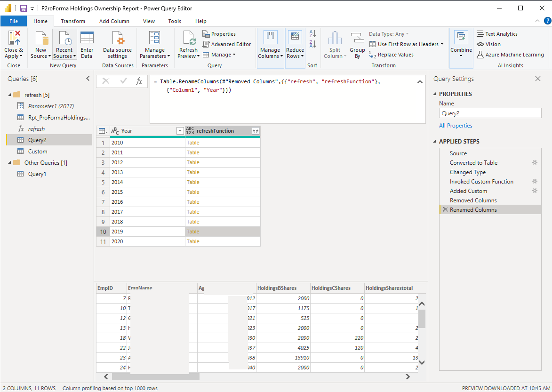This screenshot has width=552, height=392.
Task: Collapse the PROPERTIES section
Action: 434,94
